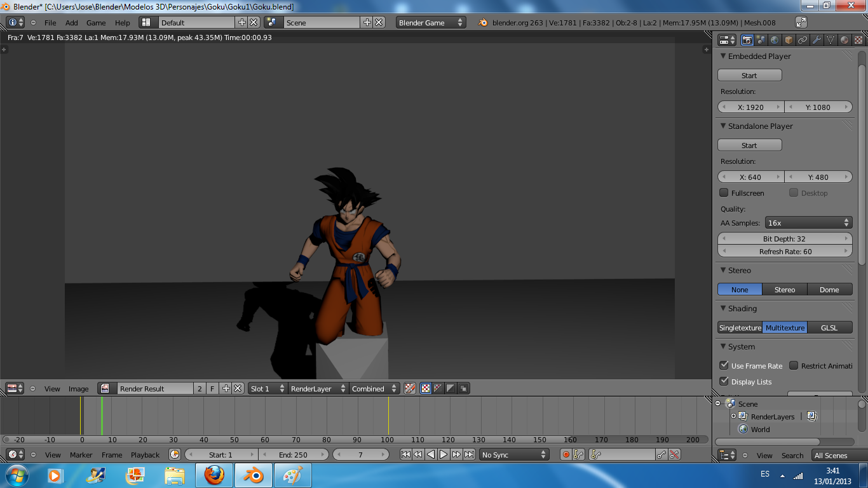
Task: Open the Object Data triangle tab
Action: click(831, 40)
